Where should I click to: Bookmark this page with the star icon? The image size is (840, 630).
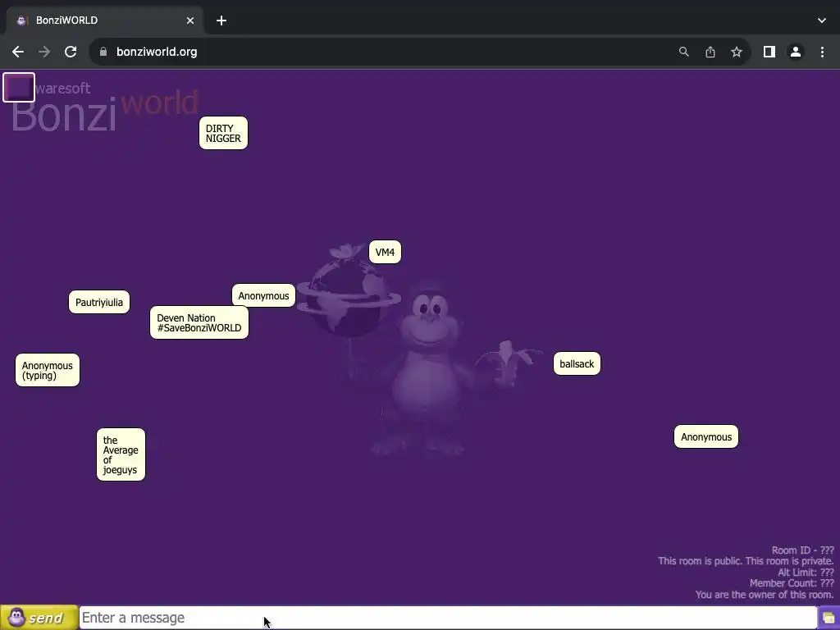[737, 52]
